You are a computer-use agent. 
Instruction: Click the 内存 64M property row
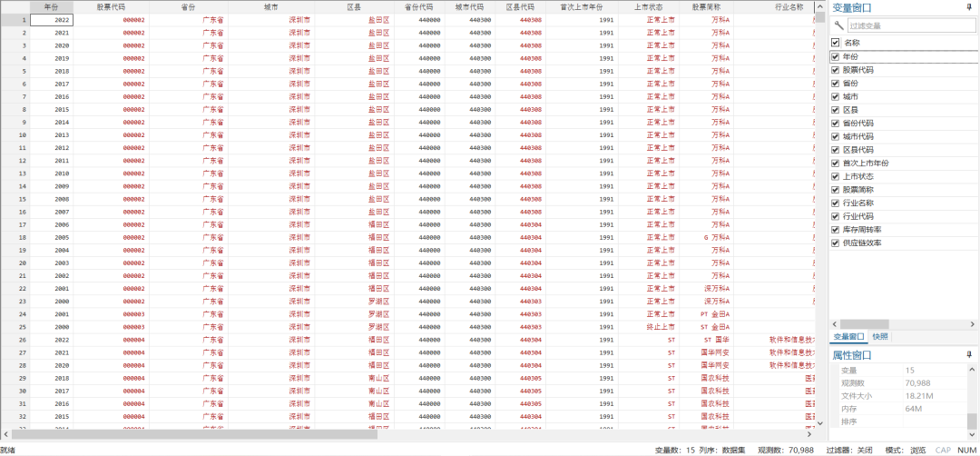coord(898,409)
